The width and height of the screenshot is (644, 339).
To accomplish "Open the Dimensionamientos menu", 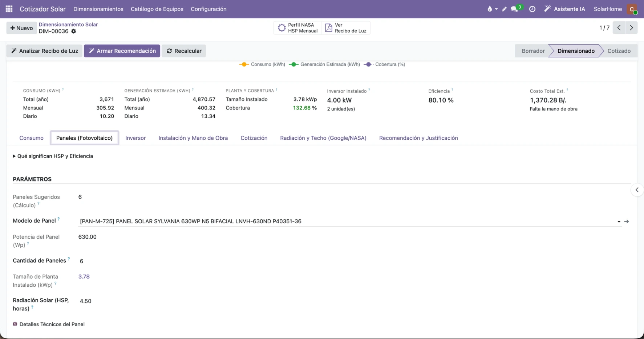I will [x=98, y=9].
